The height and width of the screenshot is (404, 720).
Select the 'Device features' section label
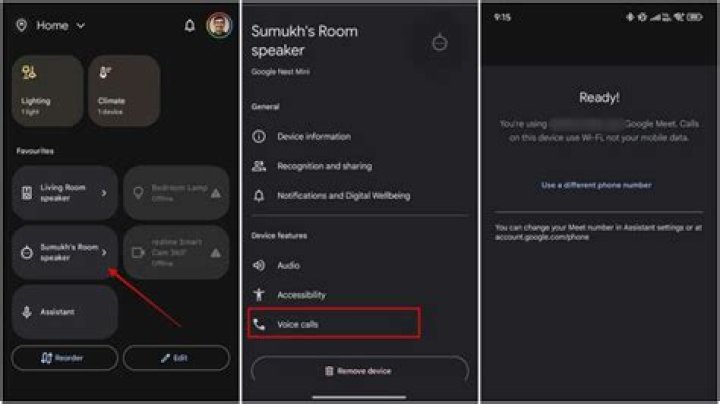pyautogui.click(x=279, y=236)
